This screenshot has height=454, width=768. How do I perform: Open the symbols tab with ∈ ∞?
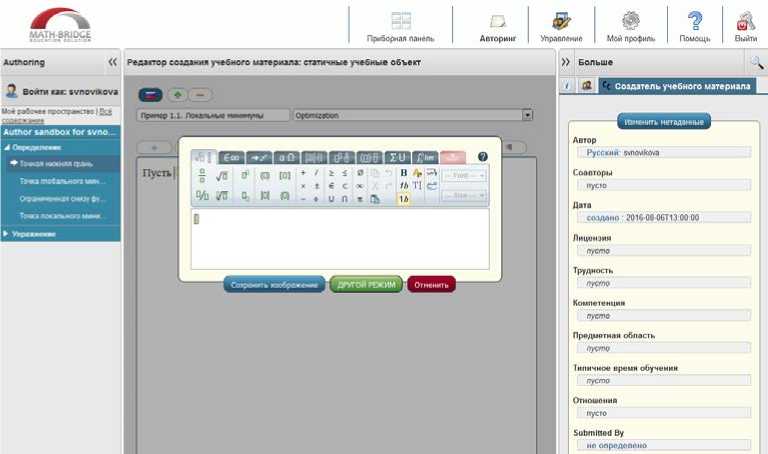pos(231,158)
